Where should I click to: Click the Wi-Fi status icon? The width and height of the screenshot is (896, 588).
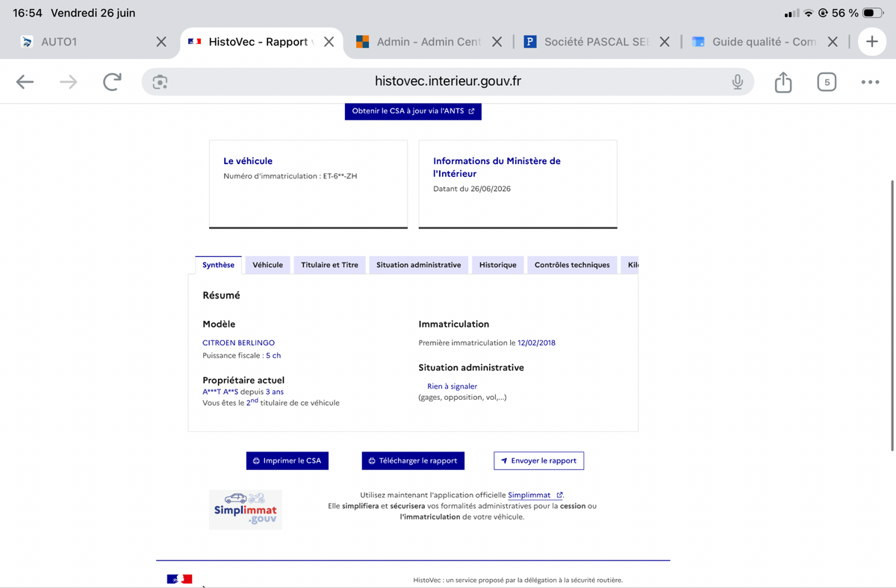(x=808, y=13)
